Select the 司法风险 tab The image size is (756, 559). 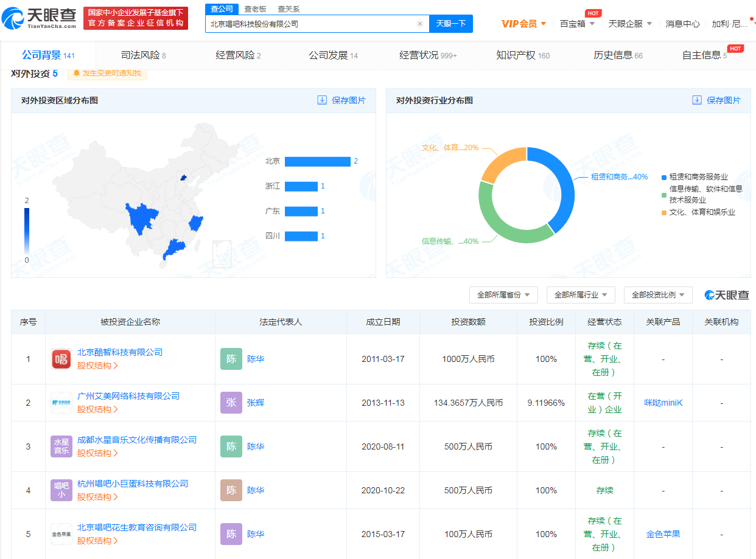click(143, 55)
